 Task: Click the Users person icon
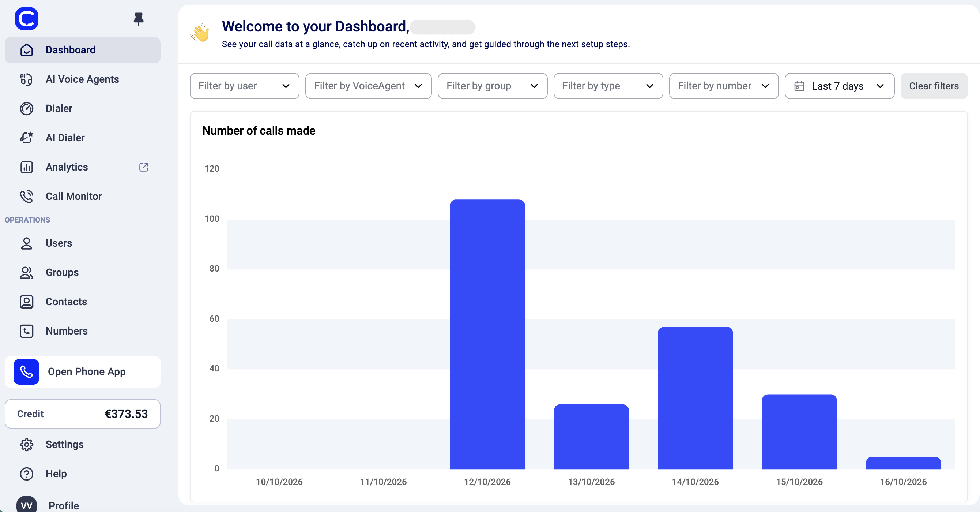[27, 243]
